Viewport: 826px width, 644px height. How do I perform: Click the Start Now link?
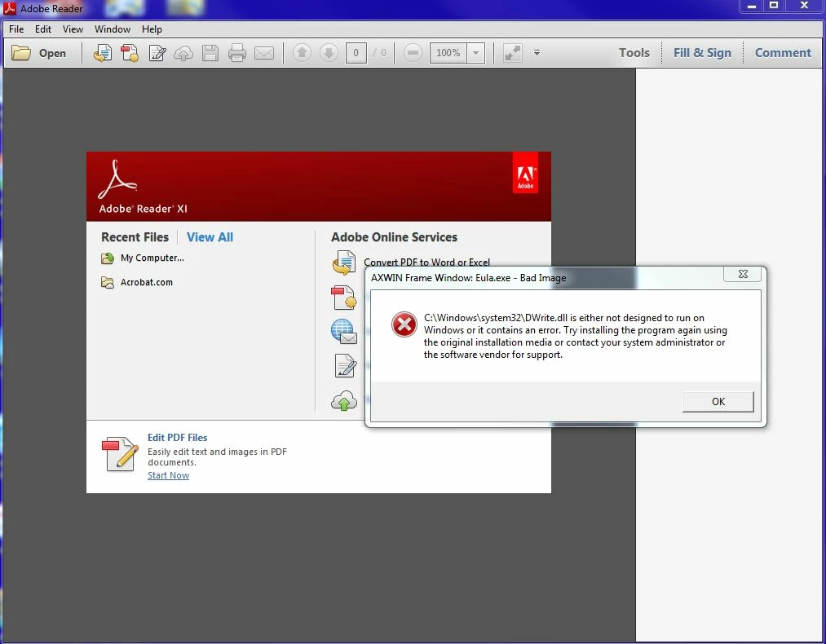168,475
